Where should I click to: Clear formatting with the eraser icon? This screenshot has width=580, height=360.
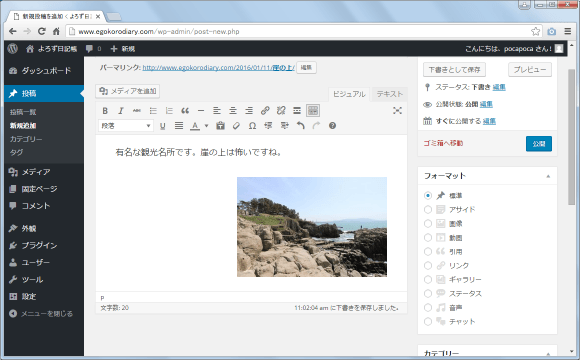click(236, 126)
